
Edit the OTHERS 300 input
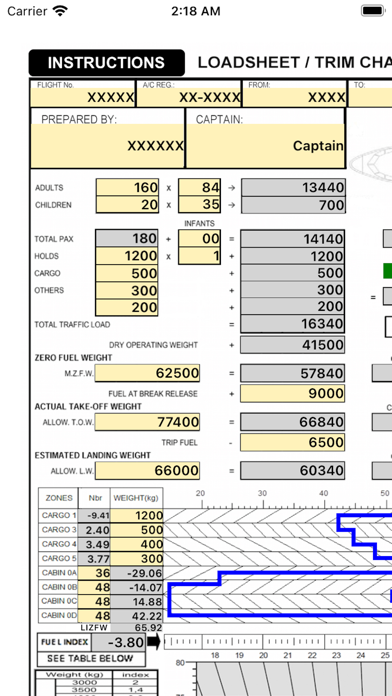click(127, 290)
